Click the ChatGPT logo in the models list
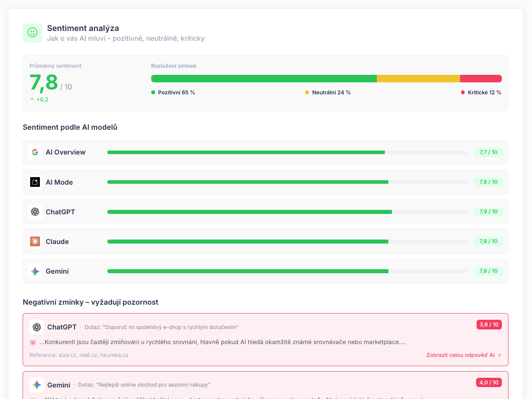532x399 pixels. (35, 212)
